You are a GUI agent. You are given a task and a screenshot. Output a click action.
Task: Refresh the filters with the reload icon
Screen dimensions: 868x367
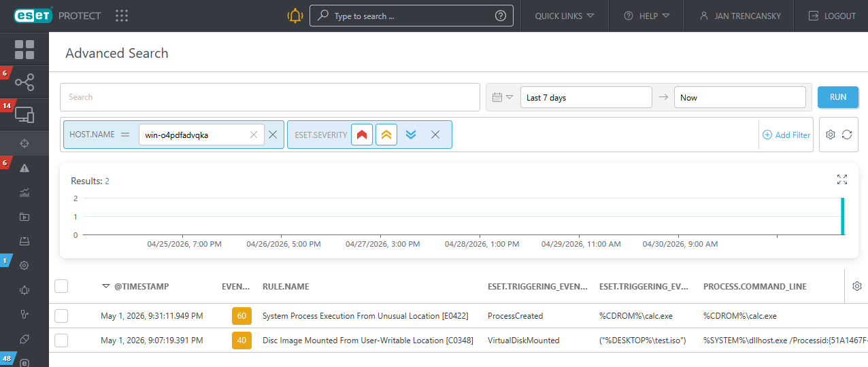click(x=847, y=135)
